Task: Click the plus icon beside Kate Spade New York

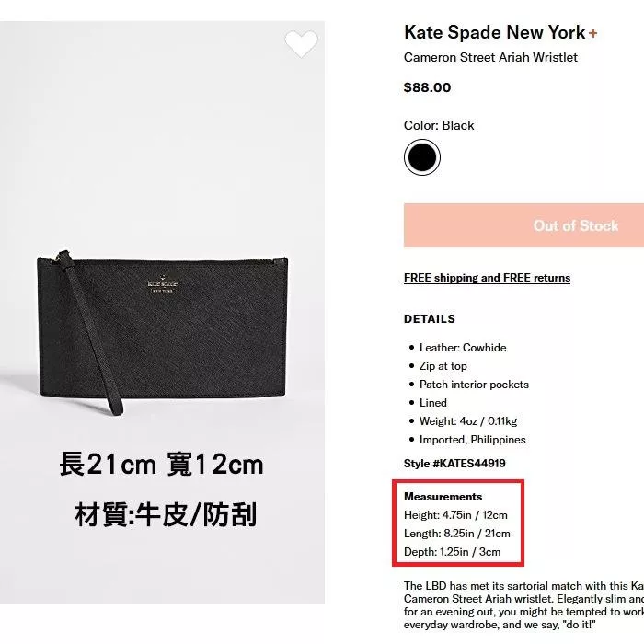Action: coord(592,34)
